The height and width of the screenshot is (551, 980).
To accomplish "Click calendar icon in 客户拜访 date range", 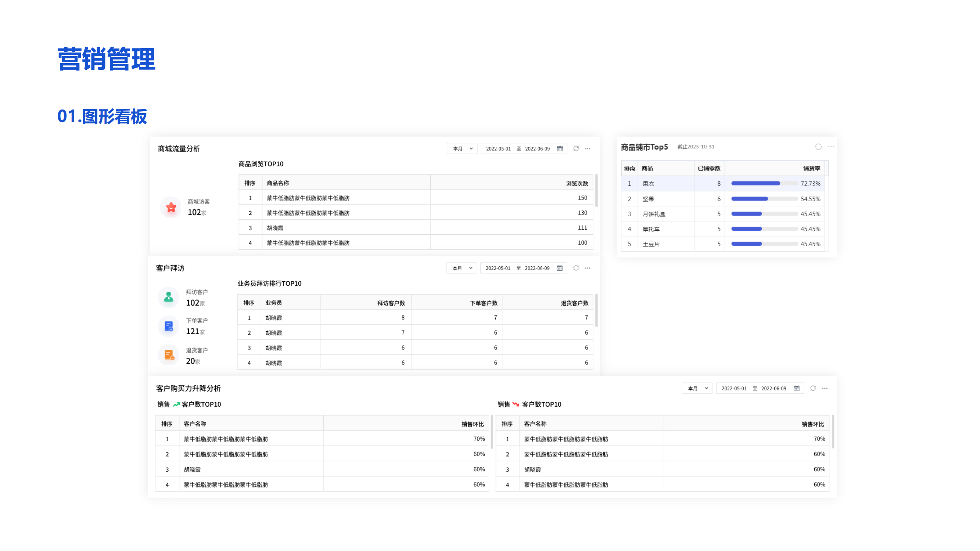I will click(560, 268).
